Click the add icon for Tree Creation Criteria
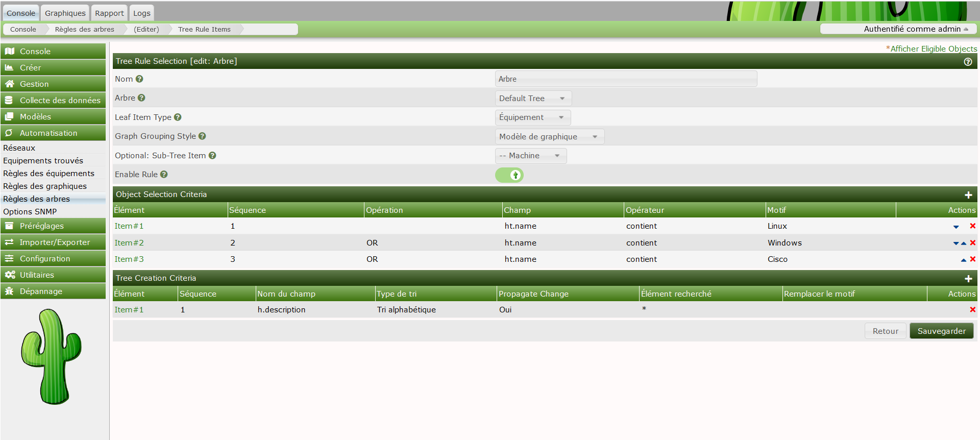980x440 pixels. [x=968, y=279]
